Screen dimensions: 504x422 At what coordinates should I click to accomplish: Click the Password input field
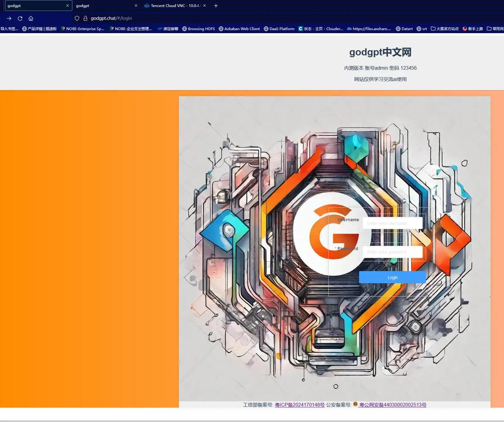coord(393,252)
